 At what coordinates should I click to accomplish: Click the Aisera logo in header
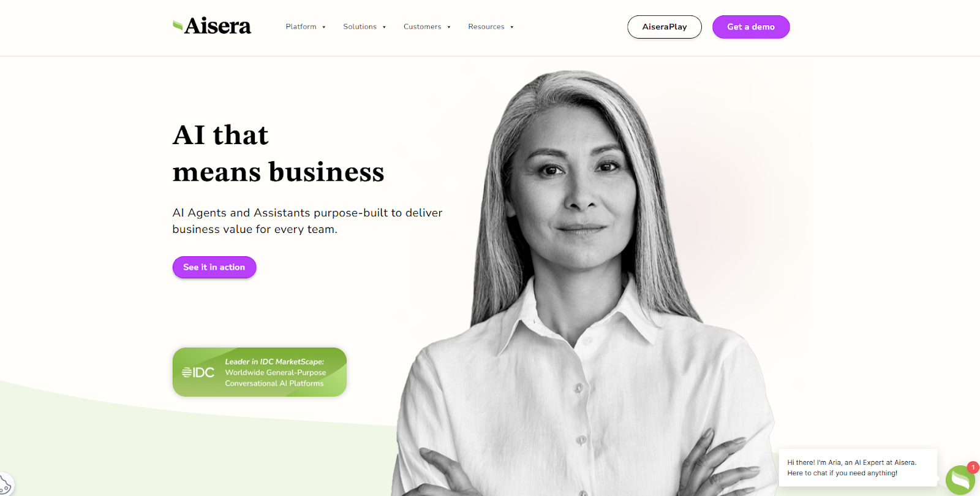(x=212, y=26)
